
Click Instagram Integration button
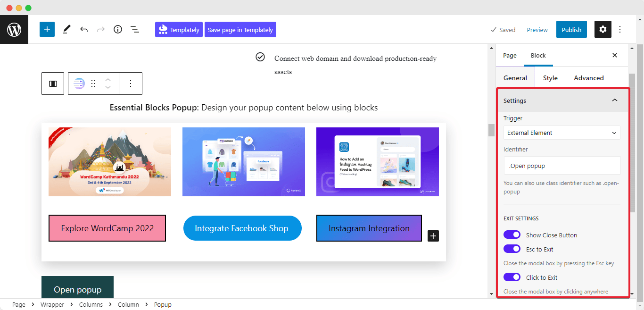(369, 228)
